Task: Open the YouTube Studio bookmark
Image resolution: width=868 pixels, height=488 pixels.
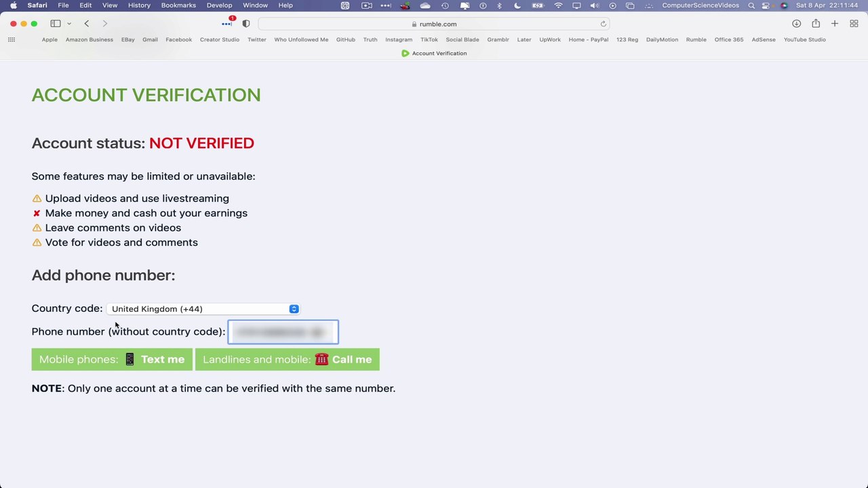Action: tap(805, 39)
